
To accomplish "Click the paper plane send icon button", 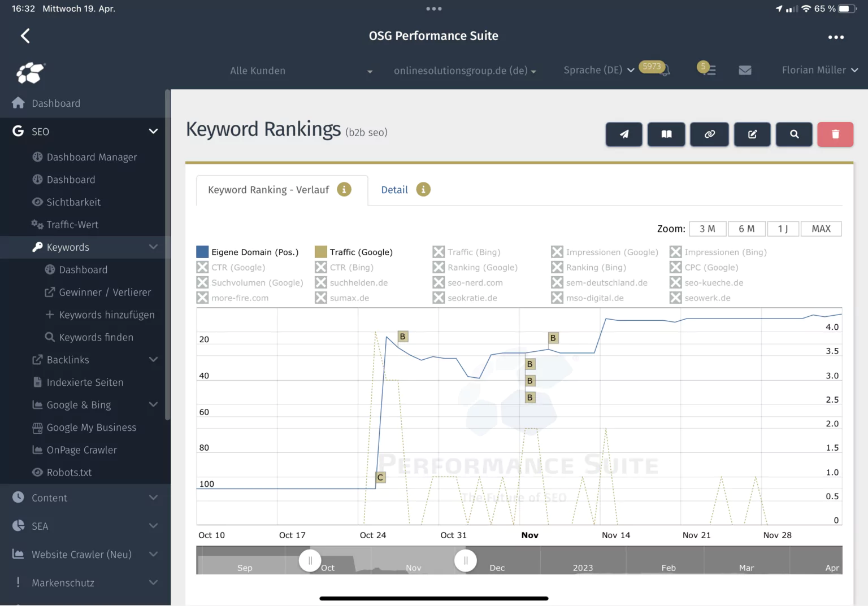I will [624, 134].
